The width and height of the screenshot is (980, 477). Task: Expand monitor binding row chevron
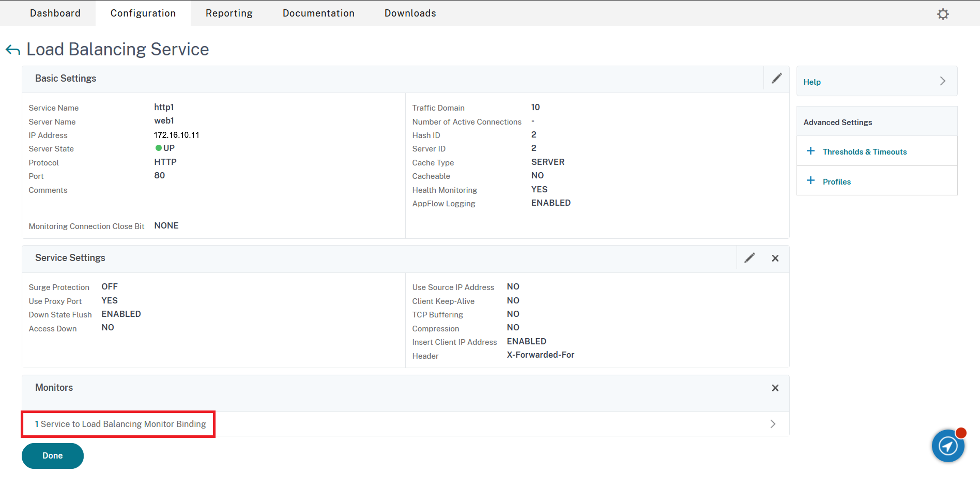point(773,424)
